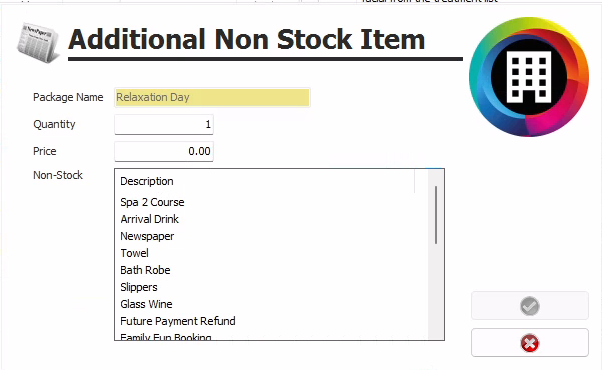Screen dimensions: 602x370
Task: Pick Future Payment Refund from the list
Action: tap(178, 321)
